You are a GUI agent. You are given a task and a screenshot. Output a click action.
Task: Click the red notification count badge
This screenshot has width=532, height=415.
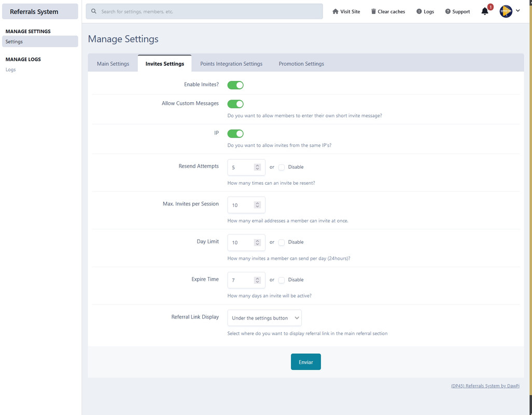491,7
